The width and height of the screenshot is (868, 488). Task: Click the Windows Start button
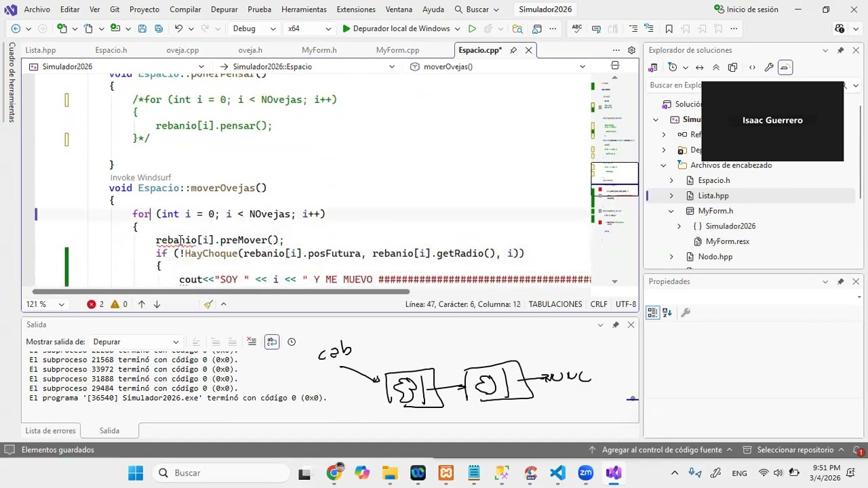pos(136,473)
